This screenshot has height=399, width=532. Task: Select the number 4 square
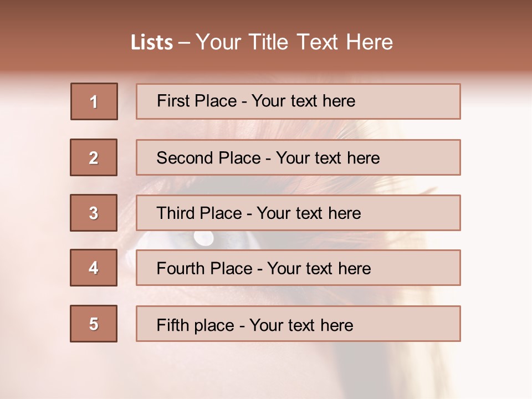point(94,268)
